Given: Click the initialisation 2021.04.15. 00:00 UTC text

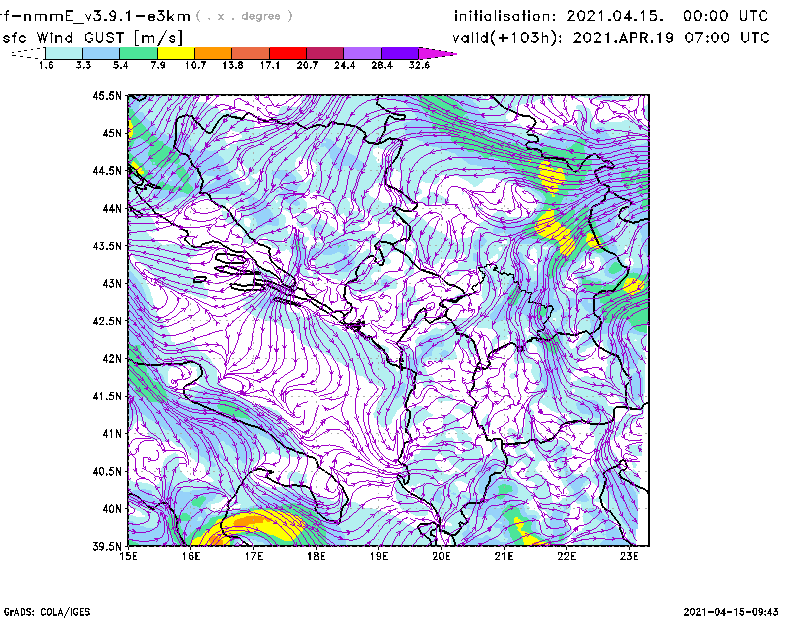Looking at the screenshot, I should click(611, 16).
